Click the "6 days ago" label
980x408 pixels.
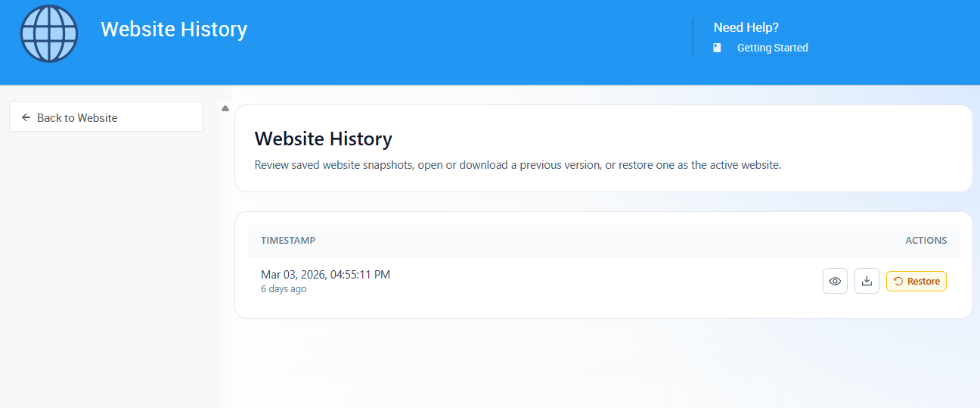tap(284, 289)
